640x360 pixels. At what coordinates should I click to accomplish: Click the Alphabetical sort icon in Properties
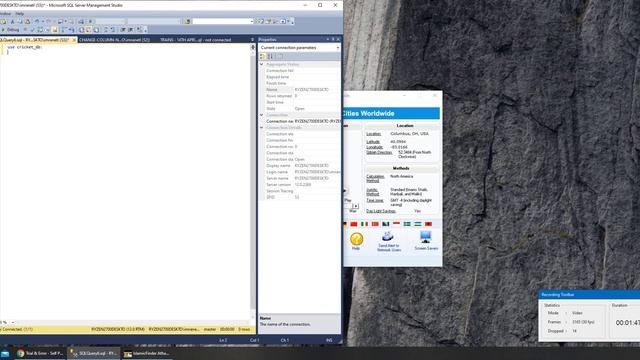coord(270,56)
